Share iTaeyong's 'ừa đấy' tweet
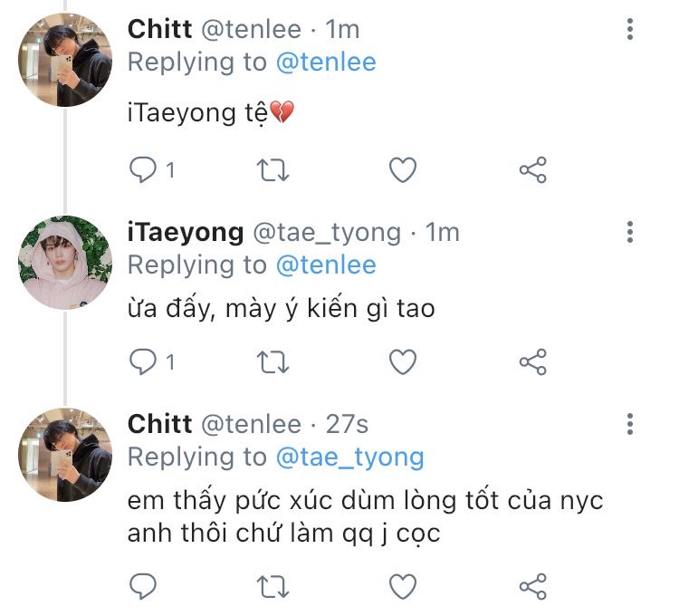The height and width of the screenshot is (616, 679). coord(532,362)
